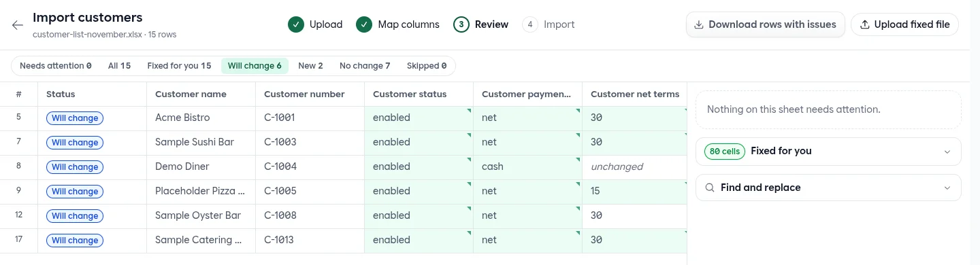Viewport: 980px width, 265px height.
Task: Click net terms 15 for Placeholder Pizza
Action: (635, 192)
